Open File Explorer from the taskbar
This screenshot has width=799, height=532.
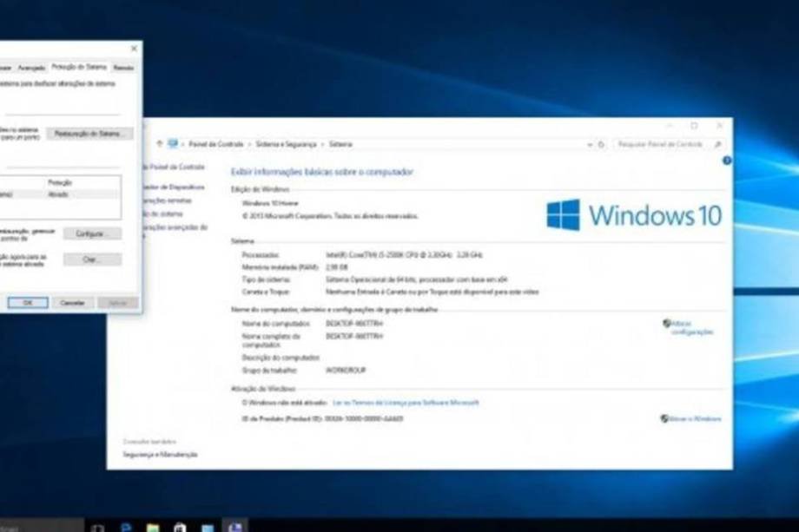(153, 528)
